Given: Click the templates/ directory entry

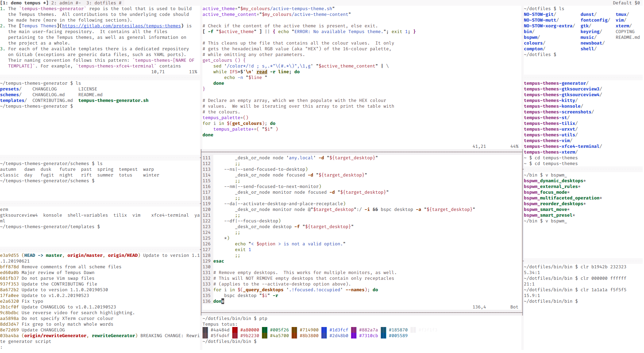Looking at the screenshot, I should (14, 100).
